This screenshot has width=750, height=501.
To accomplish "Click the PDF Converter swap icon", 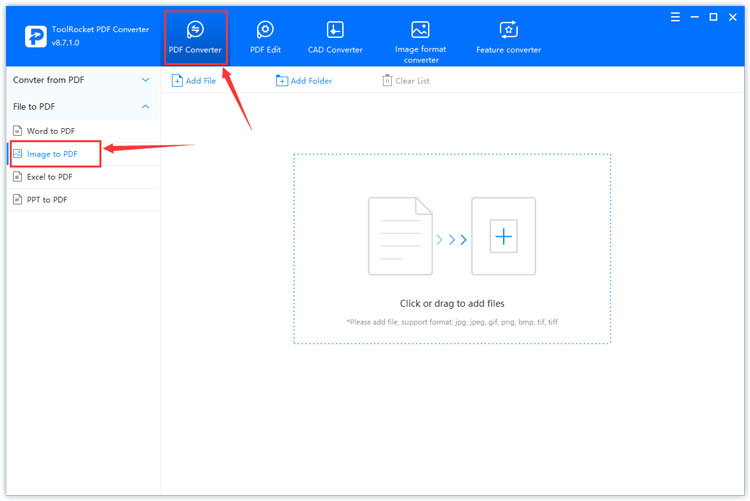I will coord(195,29).
